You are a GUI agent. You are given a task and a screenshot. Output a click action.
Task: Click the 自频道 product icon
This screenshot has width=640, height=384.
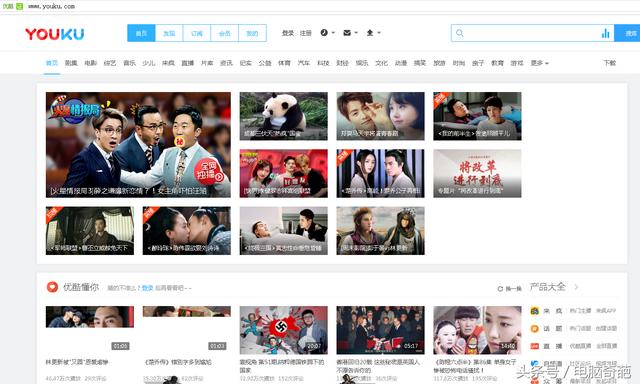pos(534,364)
